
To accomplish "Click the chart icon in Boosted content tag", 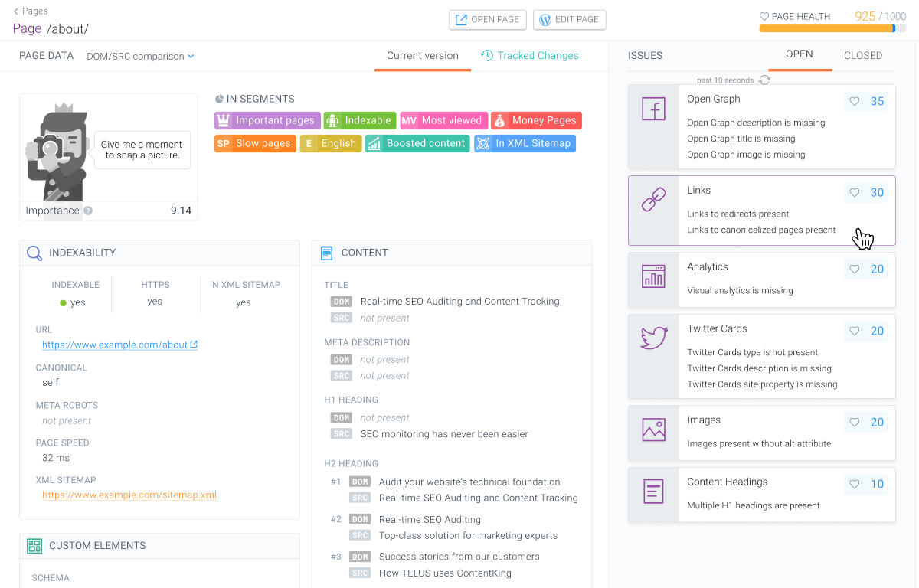I will 374,143.
